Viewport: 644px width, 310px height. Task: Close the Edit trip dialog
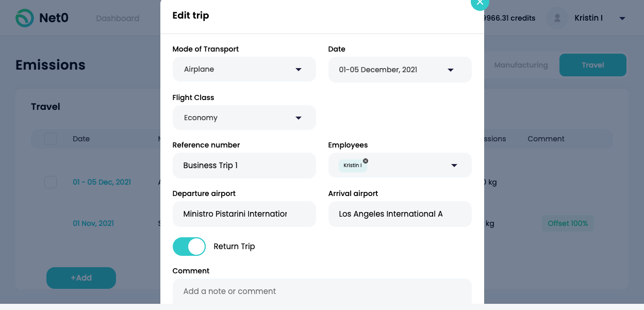(x=480, y=3)
